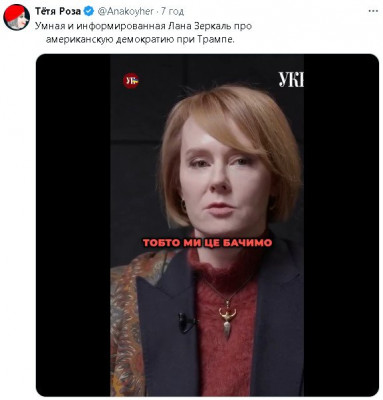This screenshot has height=400, width=383.
Task: Open the Тётя Роза display name link
Action: pos(58,11)
